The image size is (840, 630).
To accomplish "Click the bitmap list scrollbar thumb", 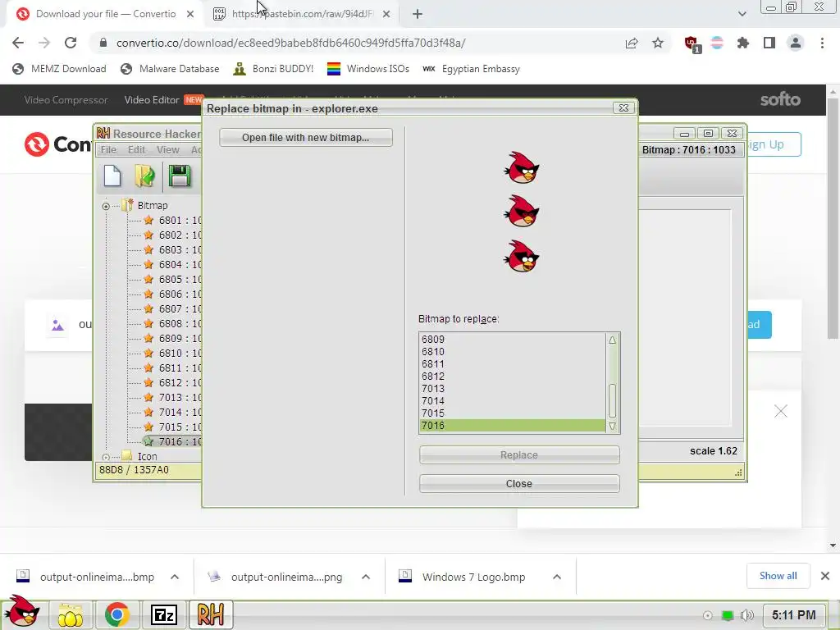I will 612,400.
